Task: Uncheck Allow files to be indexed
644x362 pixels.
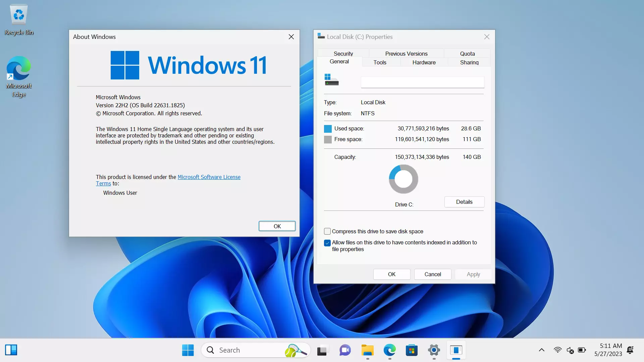Action: point(327,243)
